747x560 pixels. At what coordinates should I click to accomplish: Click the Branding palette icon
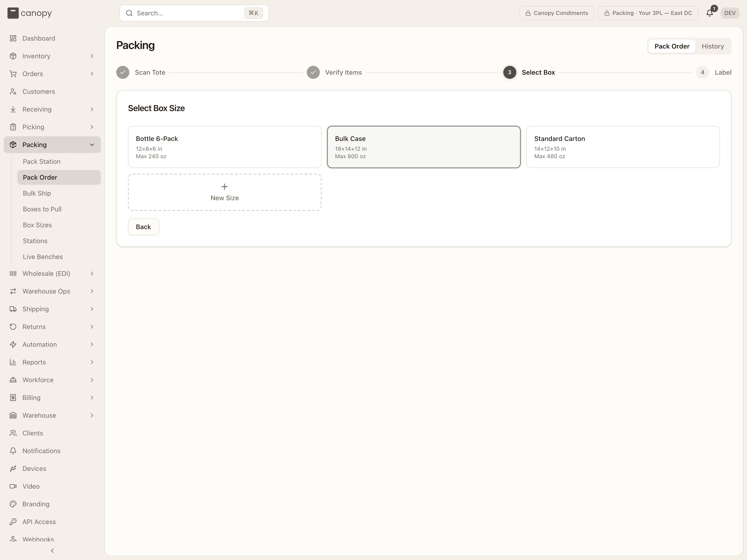[13, 504]
